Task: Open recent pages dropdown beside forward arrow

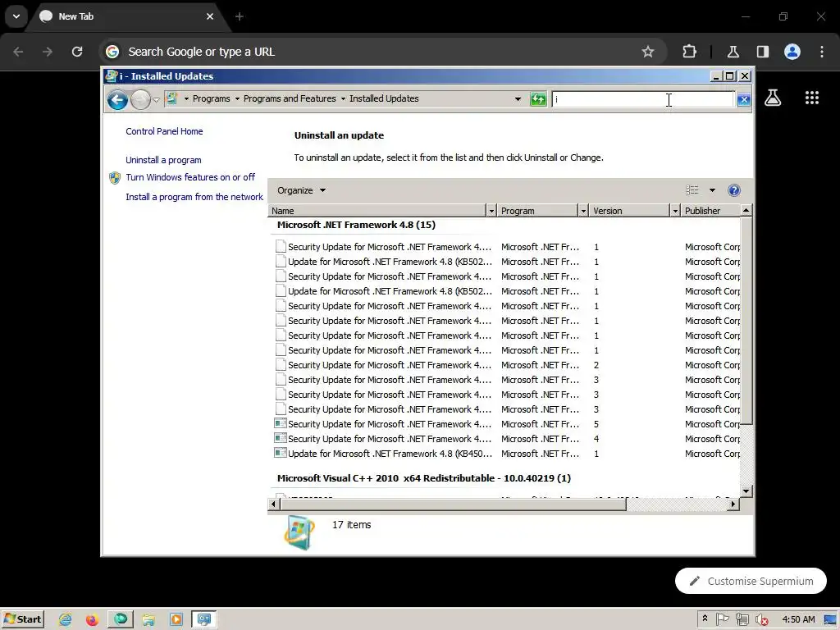Action: pos(156,99)
